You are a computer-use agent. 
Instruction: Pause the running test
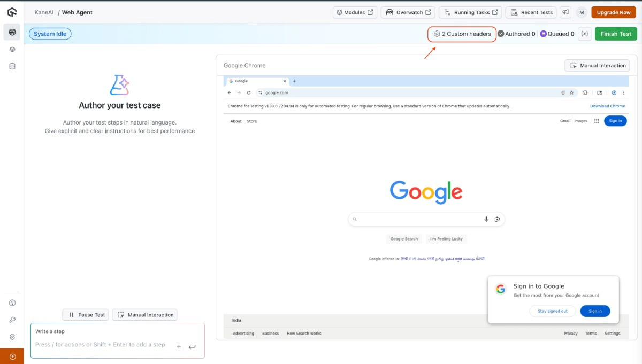(86, 315)
